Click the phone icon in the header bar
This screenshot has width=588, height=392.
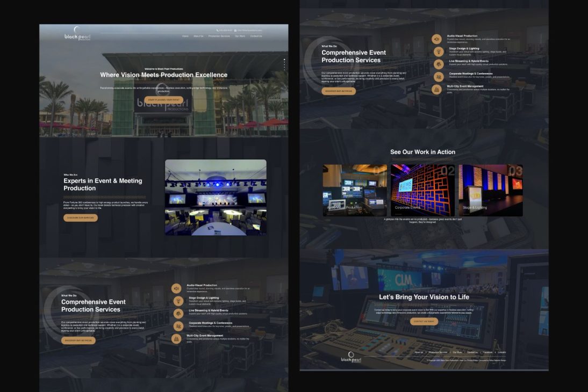pos(217,30)
